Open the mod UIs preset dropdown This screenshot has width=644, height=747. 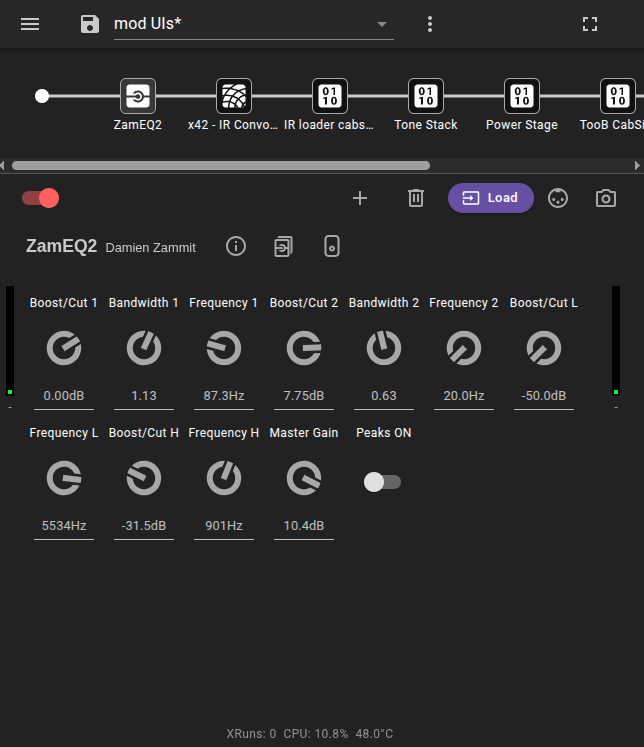(x=253, y=24)
